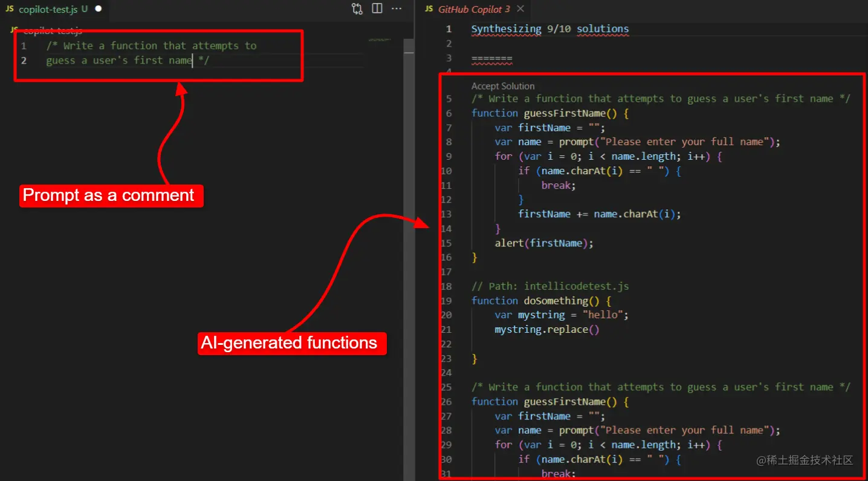Click "// Path: intellicodetest.js" comment line
The width and height of the screenshot is (868, 481).
tap(551, 286)
